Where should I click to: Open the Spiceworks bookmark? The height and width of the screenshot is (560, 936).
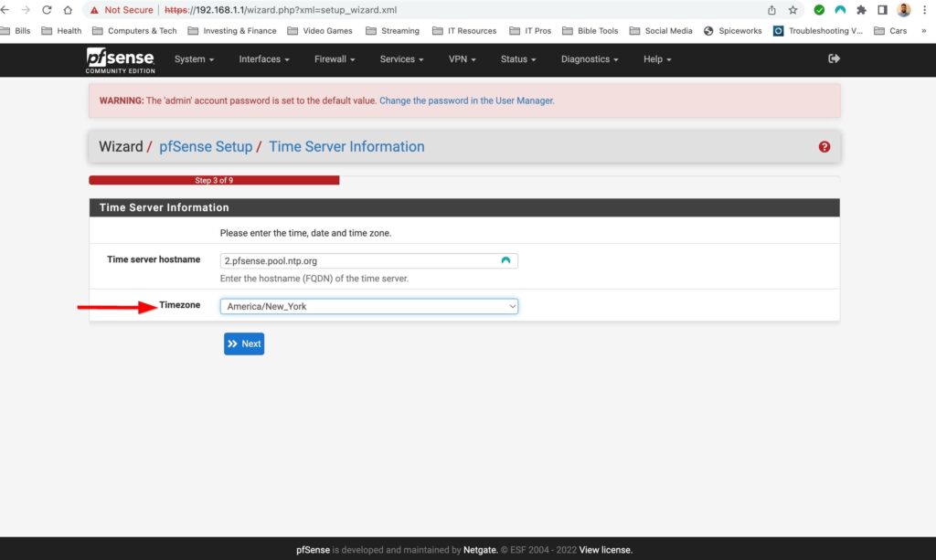[x=733, y=31]
